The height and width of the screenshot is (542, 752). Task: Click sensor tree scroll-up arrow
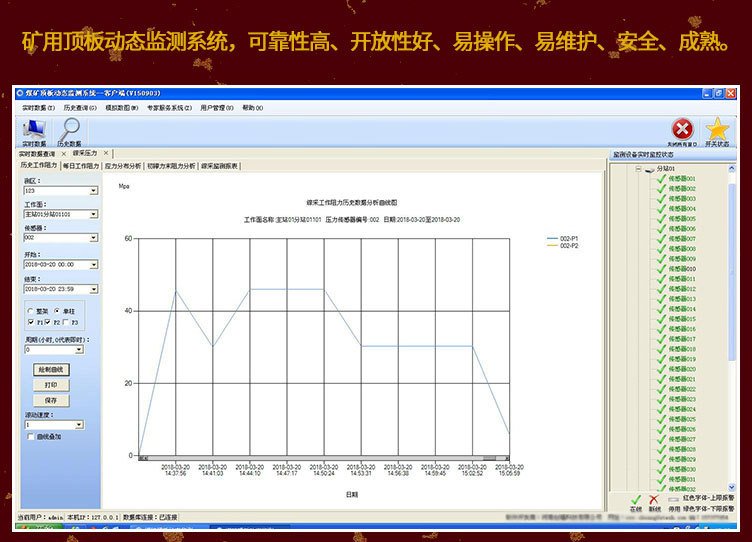coord(732,168)
